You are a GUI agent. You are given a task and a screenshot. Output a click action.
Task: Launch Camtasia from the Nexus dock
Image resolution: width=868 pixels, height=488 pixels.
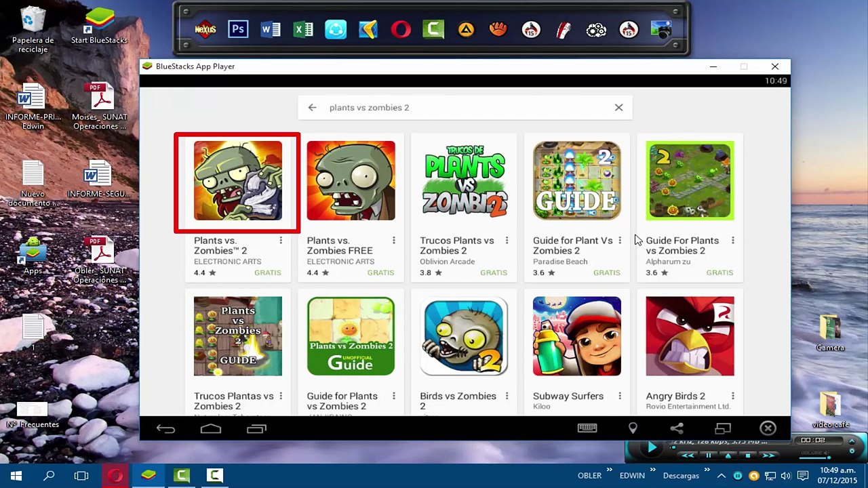(x=433, y=29)
